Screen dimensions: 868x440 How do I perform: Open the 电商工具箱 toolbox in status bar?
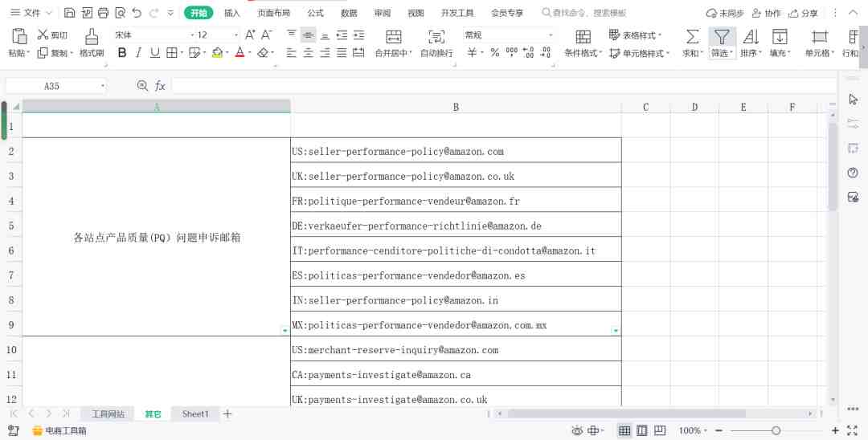click(x=59, y=430)
